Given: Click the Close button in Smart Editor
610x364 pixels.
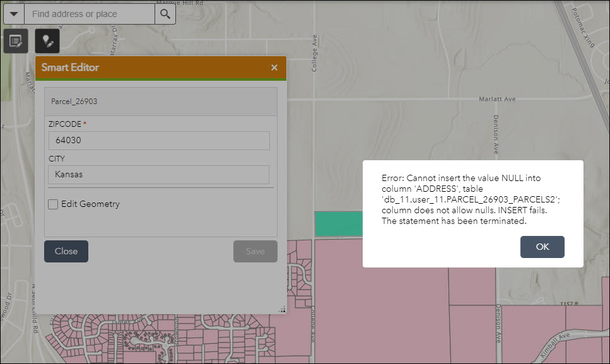Looking at the screenshot, I should point(66,251).
